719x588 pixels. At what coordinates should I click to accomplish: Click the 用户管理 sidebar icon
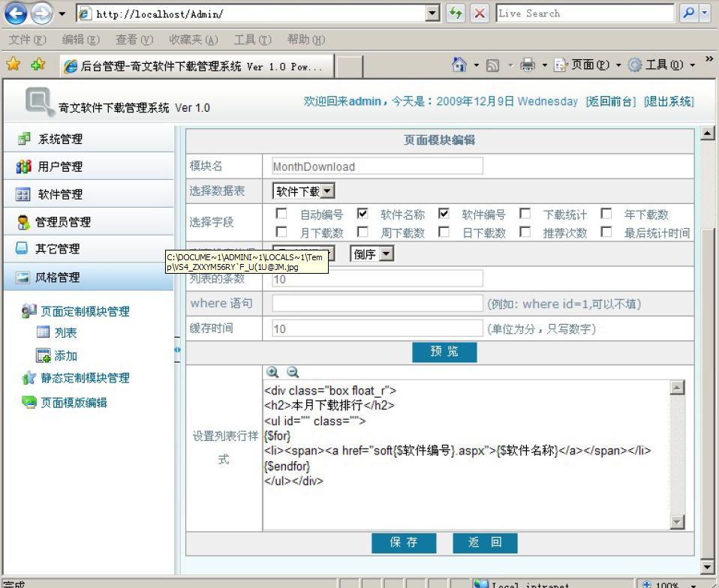23,166
